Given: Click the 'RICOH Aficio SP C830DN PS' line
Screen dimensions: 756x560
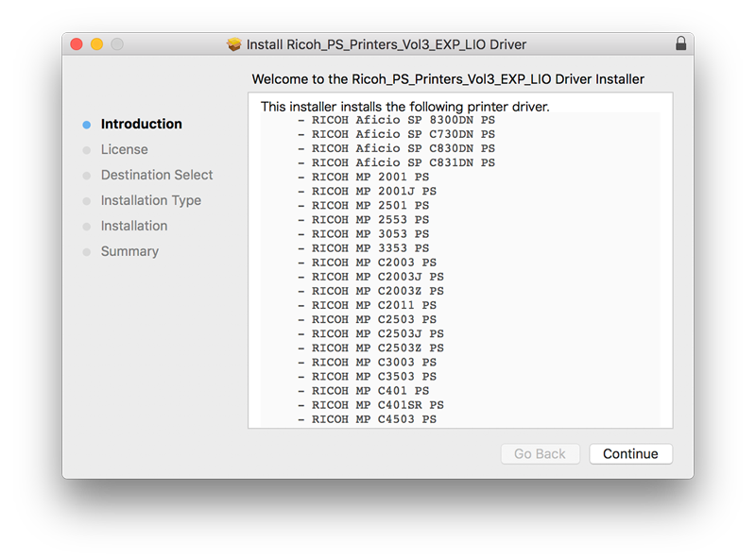Looking at the screenshot, I should point(396,148).
